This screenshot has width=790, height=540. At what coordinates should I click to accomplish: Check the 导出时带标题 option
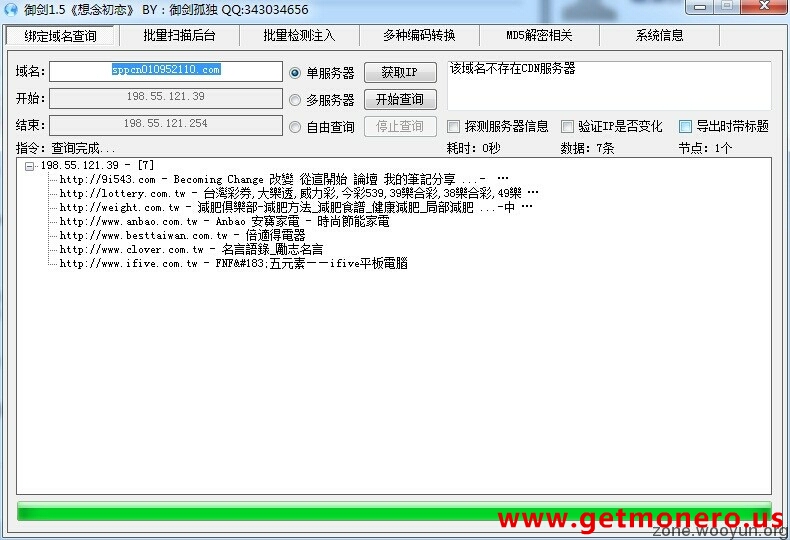coord(686,127)
